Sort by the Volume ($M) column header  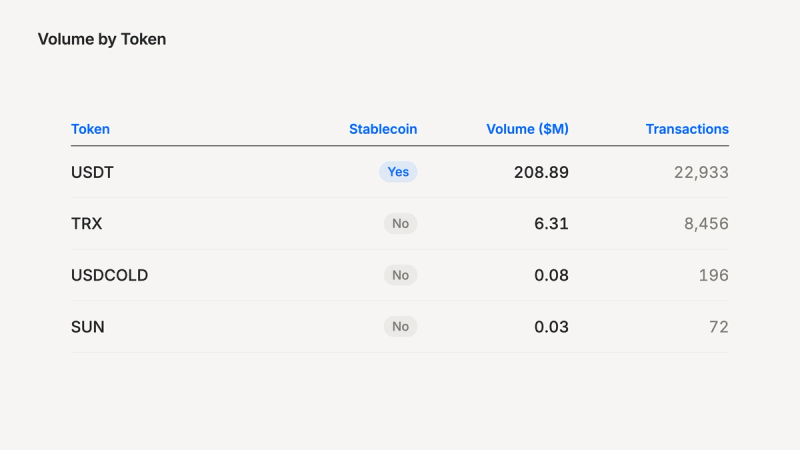tap(527, 129)
